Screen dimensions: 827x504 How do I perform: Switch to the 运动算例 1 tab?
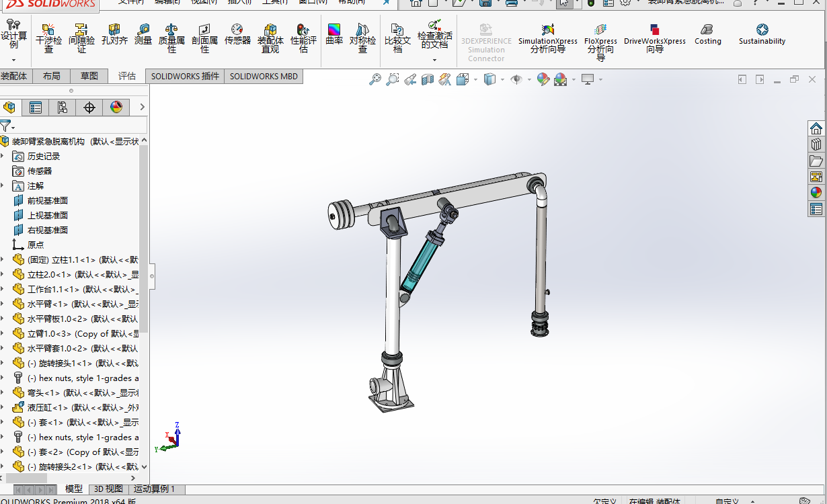point(155,489)
